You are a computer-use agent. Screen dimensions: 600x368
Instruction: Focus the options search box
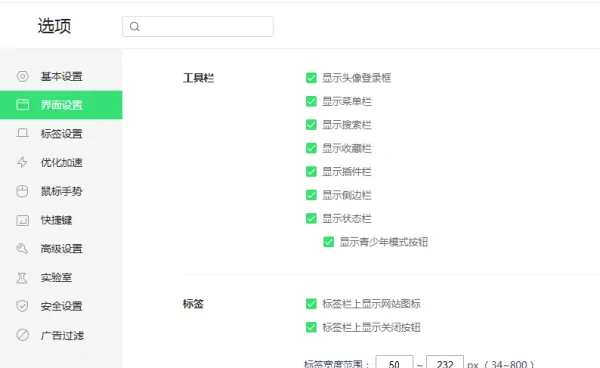pyautogui.click(x=198, y=26)
